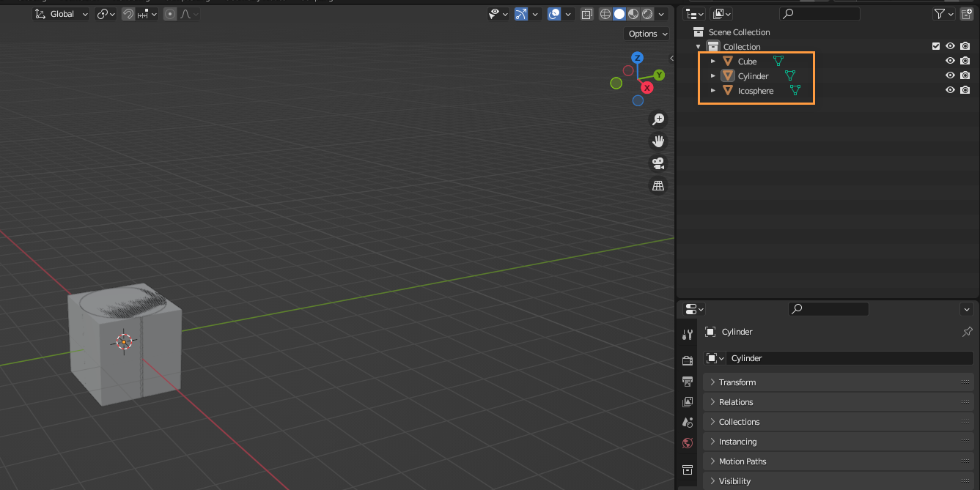Disable Cube in renders via camera icon
The image size is (980, 490).
(965, 62)
